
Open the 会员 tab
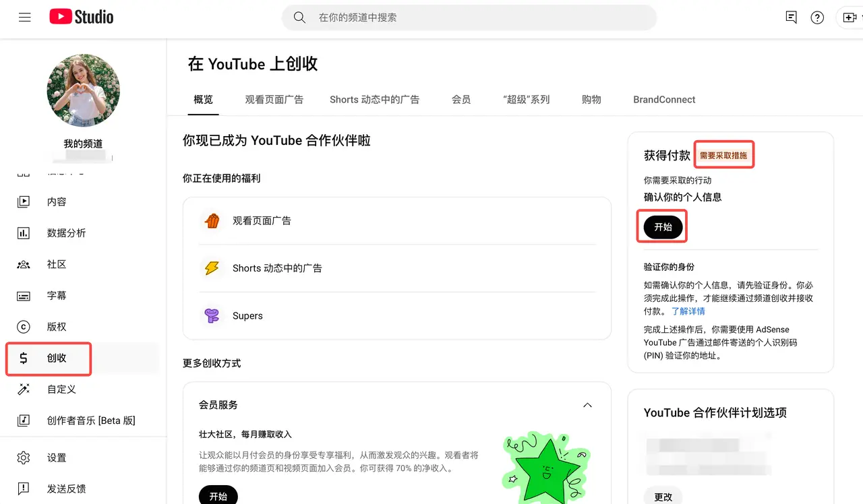461,99
